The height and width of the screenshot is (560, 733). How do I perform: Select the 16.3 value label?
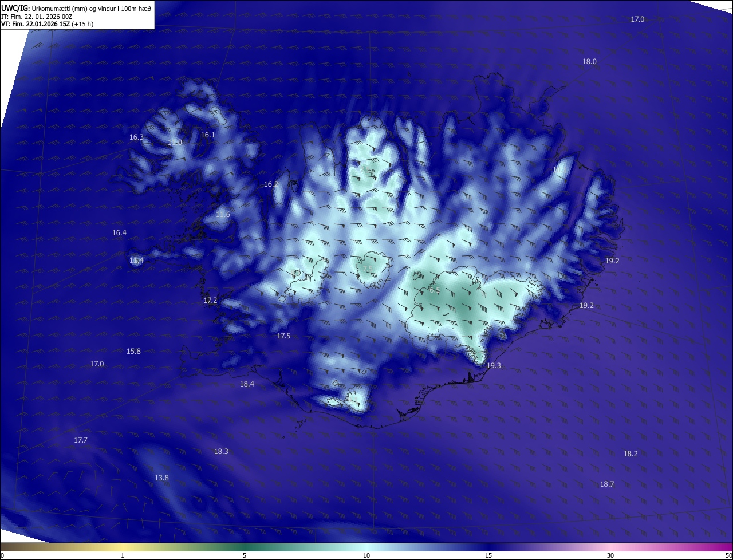point(136,137)
